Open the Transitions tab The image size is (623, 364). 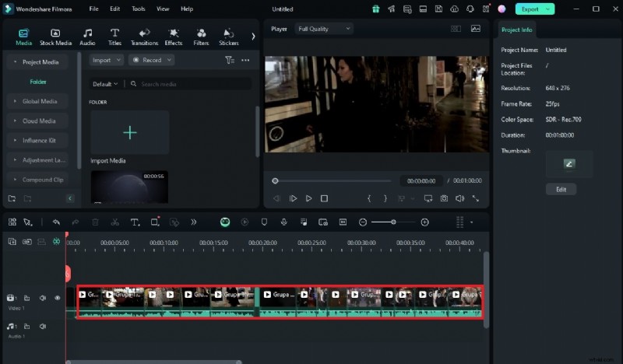[x=144, y=37]
